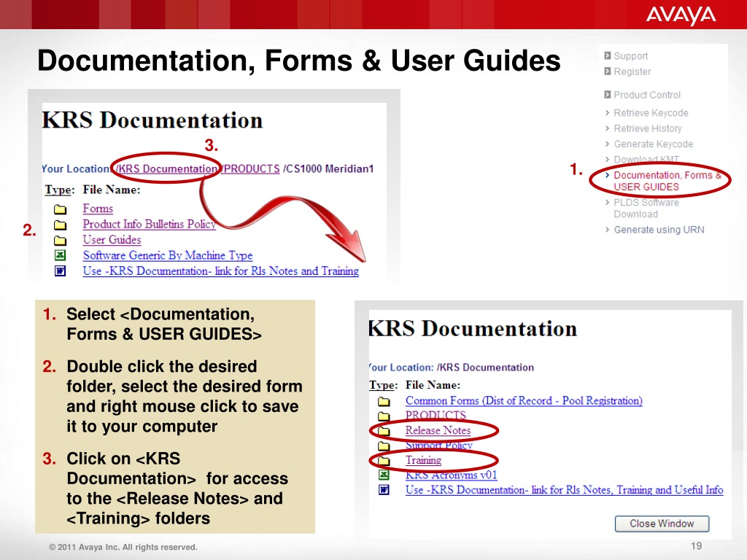Click the Excel icon beside Software Generic By Machine Type
The height and width of the screenshot is (560, 747).
point(60,256)
